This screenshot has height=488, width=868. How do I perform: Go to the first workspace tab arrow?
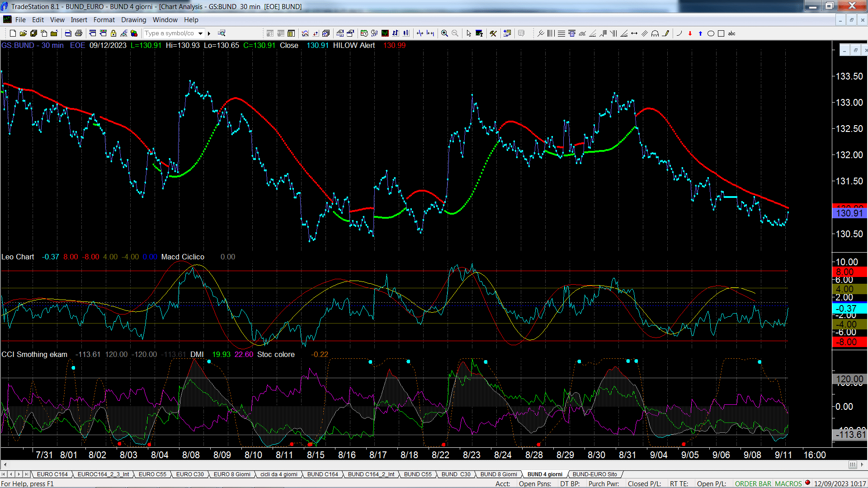point(4,474)
